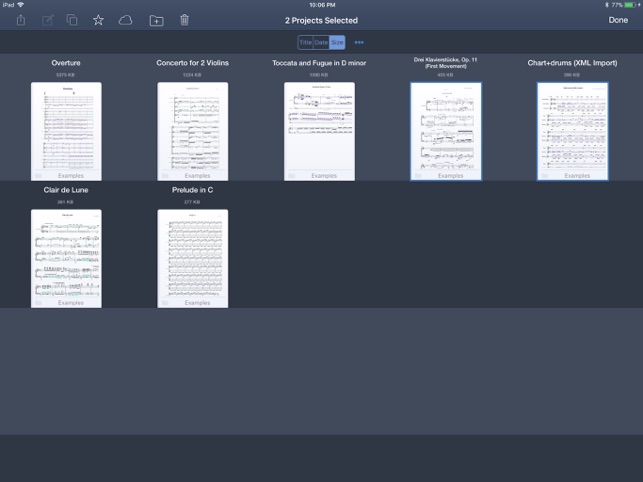Image resolution: width=643 pixels, height=482 pixels.
Task: Tap the rename (pencil) icon
Action: click(x=47, y=20)
